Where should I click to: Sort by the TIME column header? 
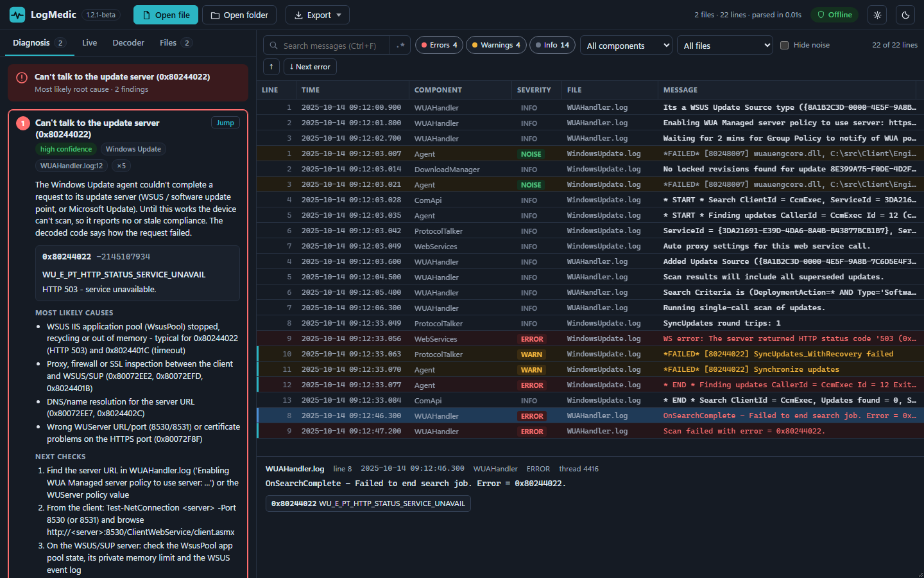tap(352, 90)
